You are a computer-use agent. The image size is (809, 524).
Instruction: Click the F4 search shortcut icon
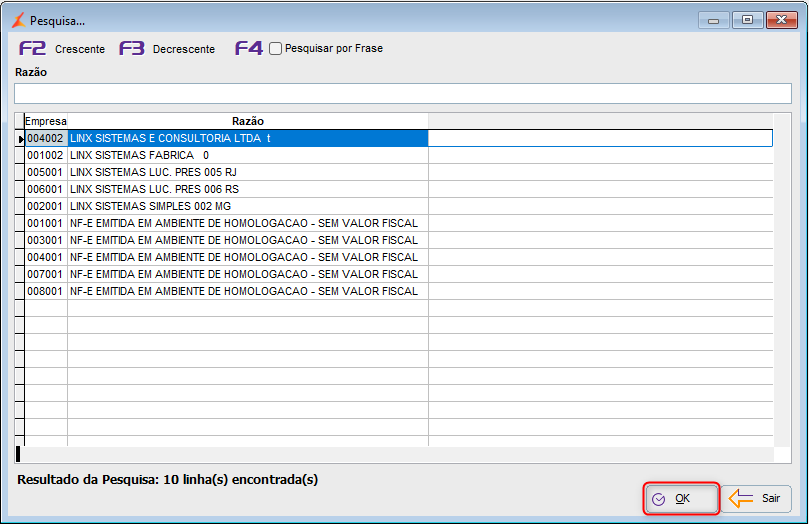pos(249,48)
